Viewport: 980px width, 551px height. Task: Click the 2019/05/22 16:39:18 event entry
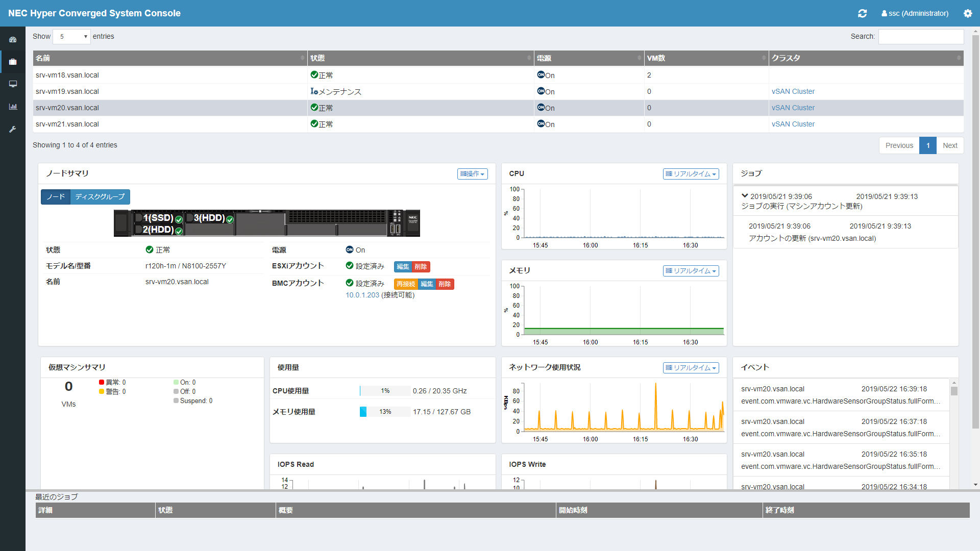pyautogui.click(x=841, y=395)
